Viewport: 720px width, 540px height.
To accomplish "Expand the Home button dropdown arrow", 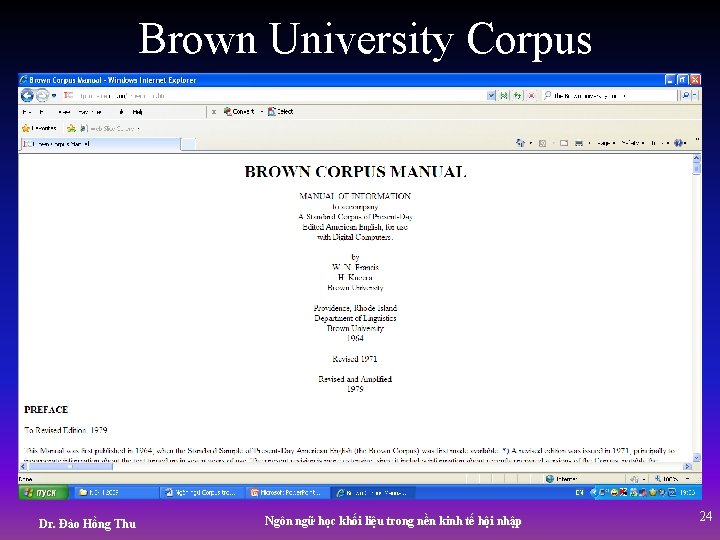I will tap(531, 143).
